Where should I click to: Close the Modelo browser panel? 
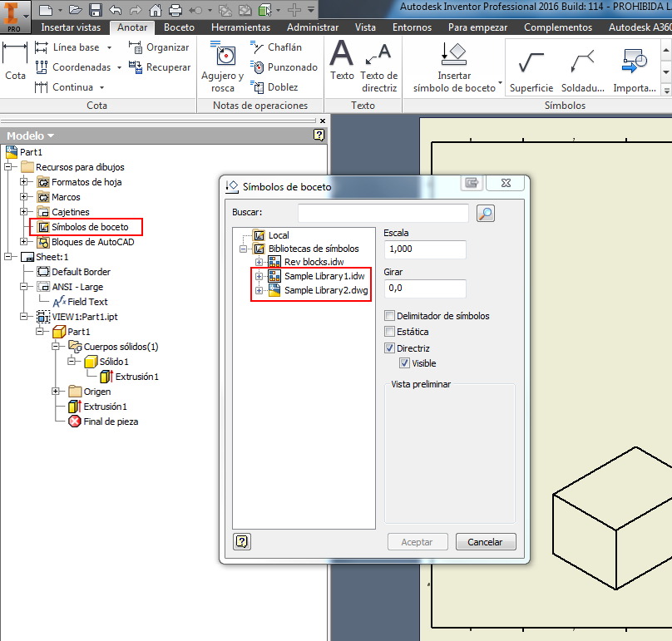click(x=323, y=121)
